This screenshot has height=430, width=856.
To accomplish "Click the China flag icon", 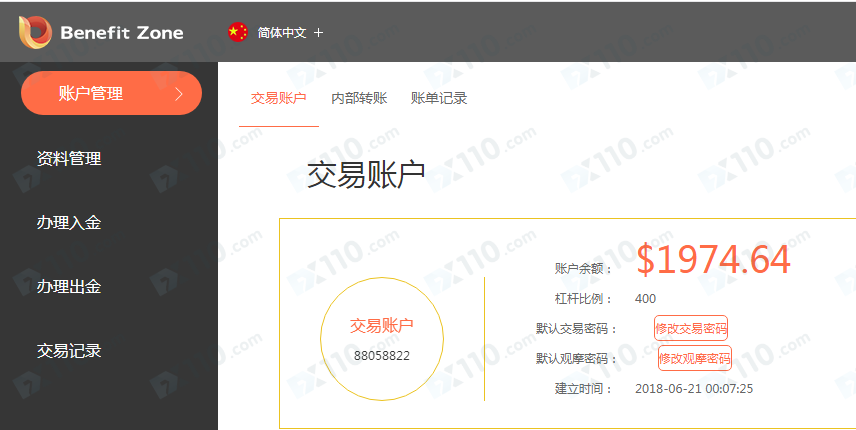I will click(237, 32).
